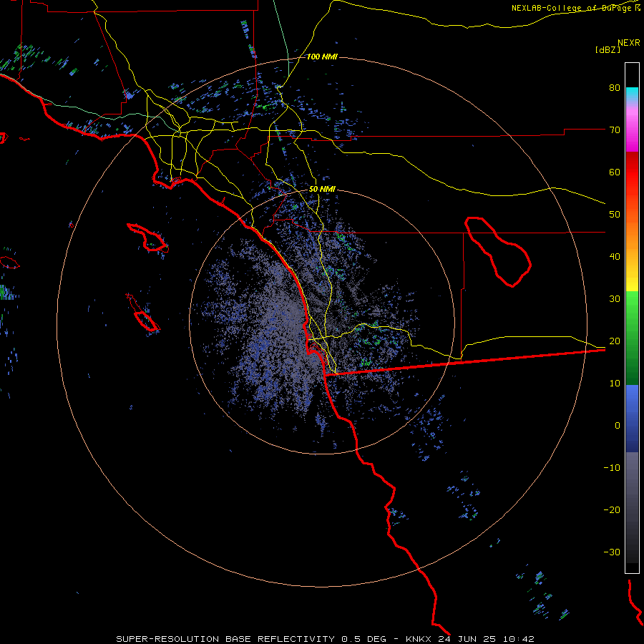Click the reflectivity color bar legend
644x644 pixels.
click(632, 318)
